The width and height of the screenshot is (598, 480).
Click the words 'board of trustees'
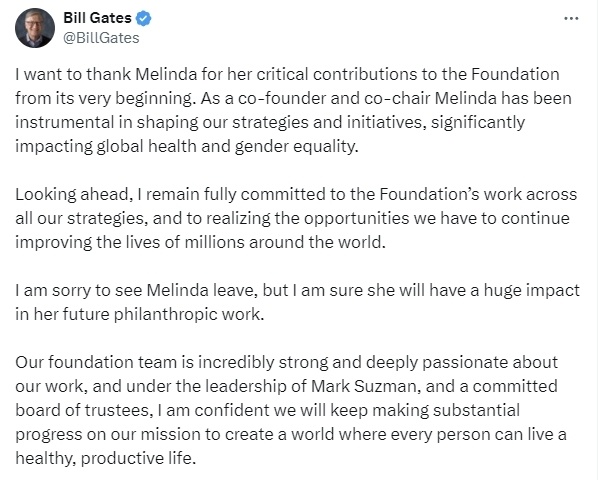[x=82, y=410]
